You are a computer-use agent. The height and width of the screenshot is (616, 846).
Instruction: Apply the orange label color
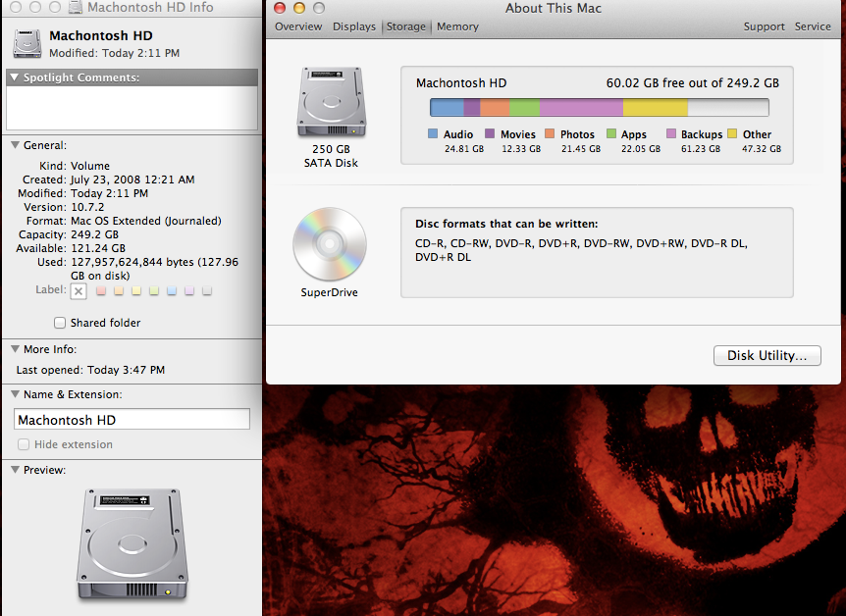119,291
